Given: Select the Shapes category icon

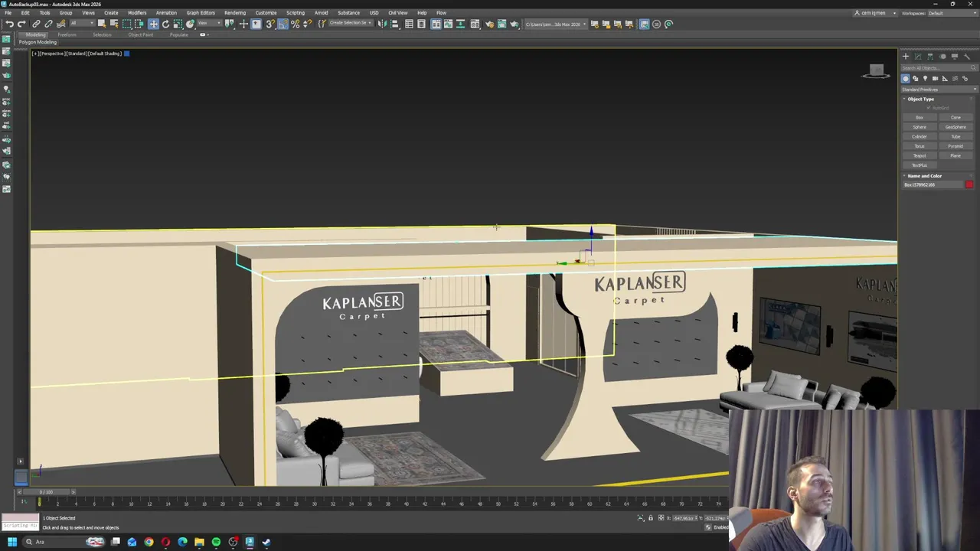Looking at the screenshot, I should click(x=916, y=79).
